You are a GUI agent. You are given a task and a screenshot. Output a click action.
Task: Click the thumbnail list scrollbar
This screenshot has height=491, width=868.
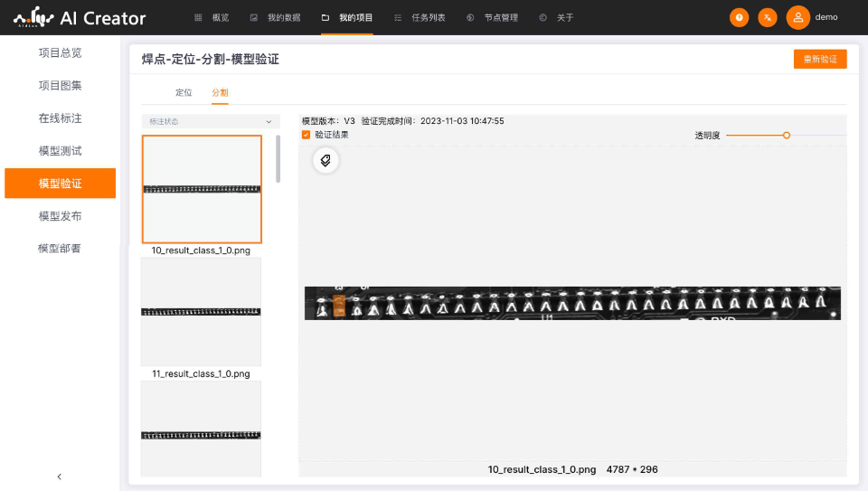(278, 158)
